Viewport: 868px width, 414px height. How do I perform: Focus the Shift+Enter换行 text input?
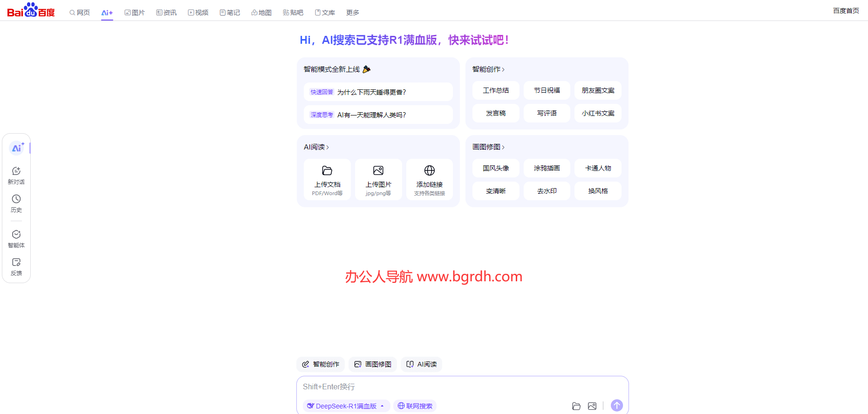click(462, 387)
